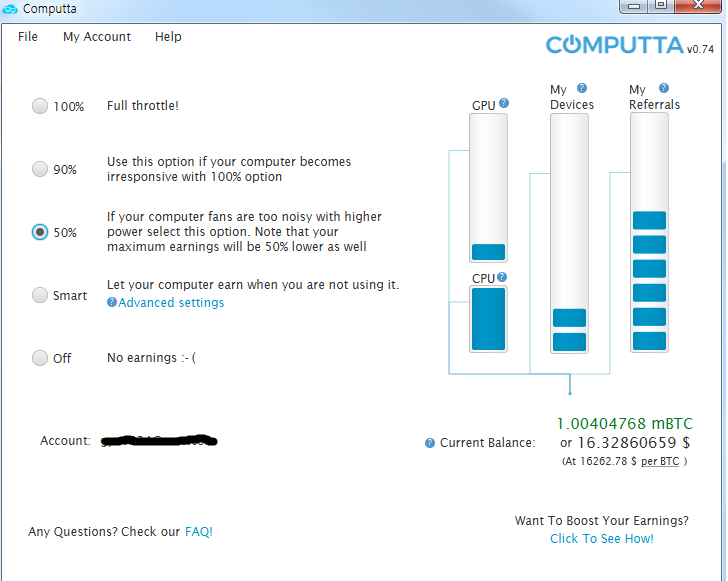Click the 1.00404768 mBTC balance value

pyautogui.click(x=624, y=424)
